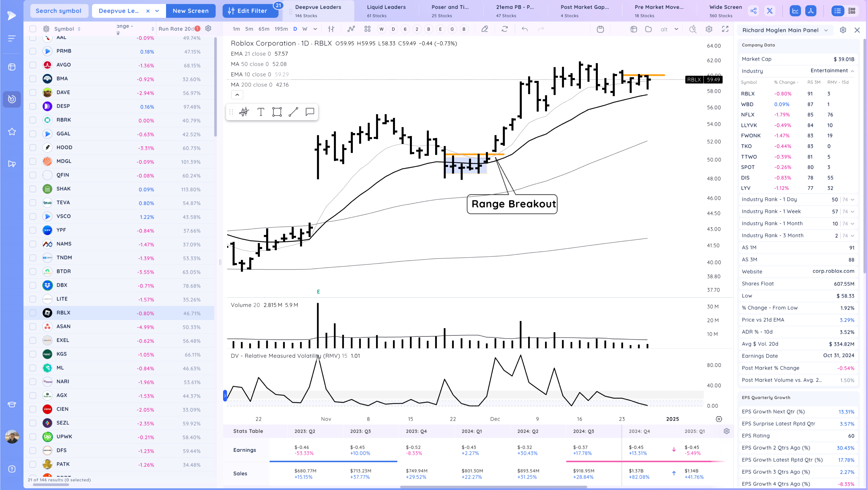Click the share icon in top bar
This screenshot has width=868, height=490.
click(x=753, y=11)
